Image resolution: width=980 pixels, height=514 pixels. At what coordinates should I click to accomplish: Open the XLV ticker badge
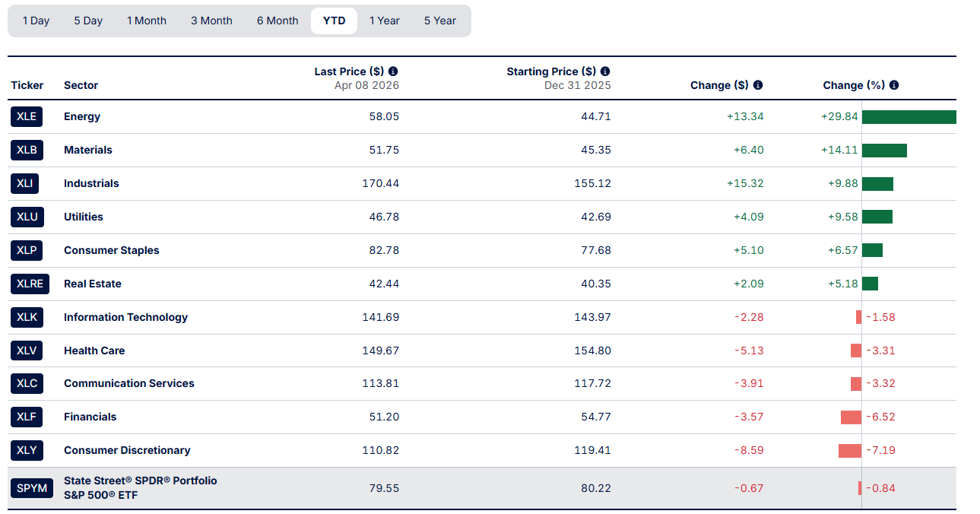(x=27, y=351)
